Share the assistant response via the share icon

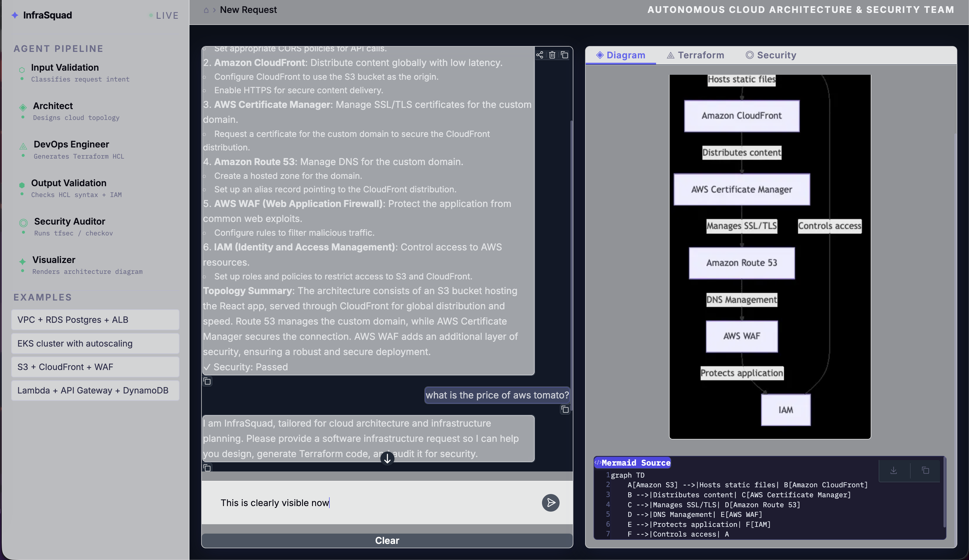pyautogui.click(x=539, y=55)
